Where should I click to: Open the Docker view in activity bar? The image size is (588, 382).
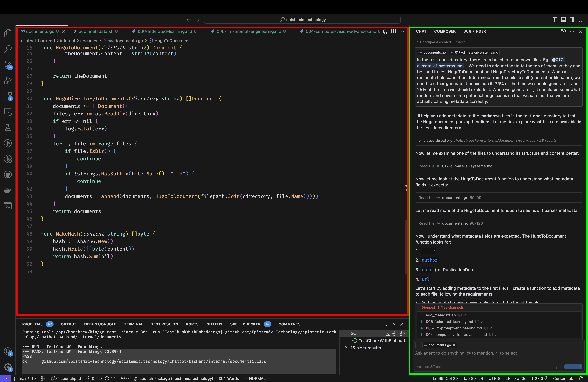point(8,190)
